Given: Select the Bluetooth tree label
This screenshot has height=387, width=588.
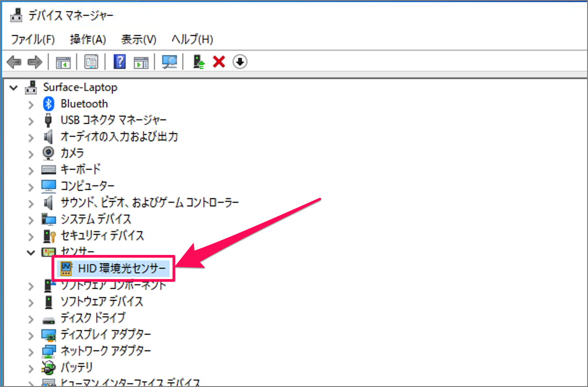Looking at the screenshot, I should coord(84,104).
